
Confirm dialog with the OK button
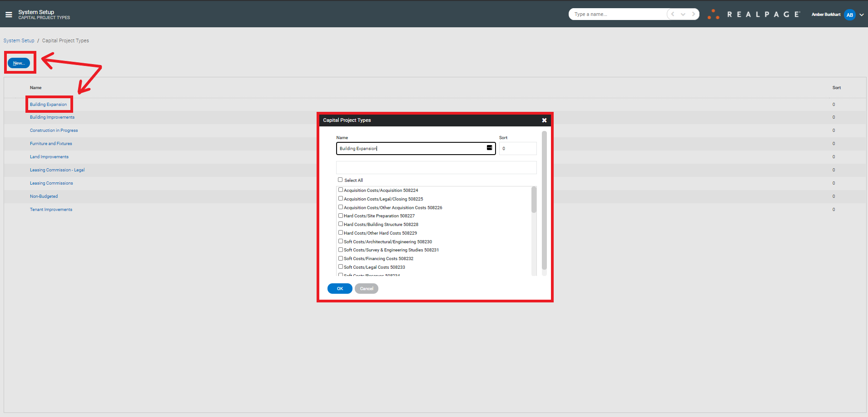click(340, 288)
